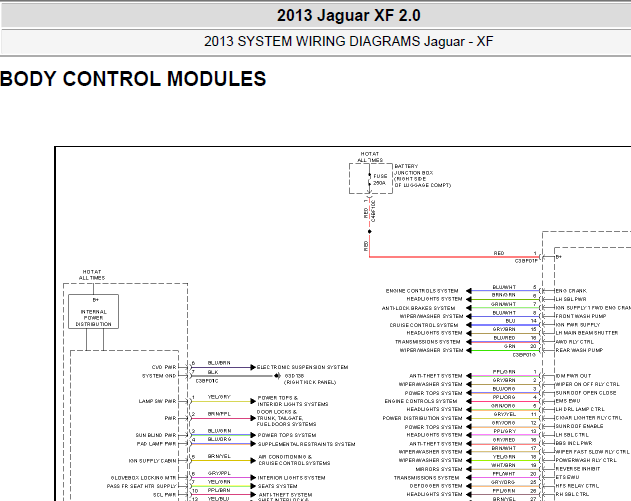Click the 'GLOVEBOX LOCKING MTR' pin label
Screen dimensions: 631x501
(x=144, y=478)
